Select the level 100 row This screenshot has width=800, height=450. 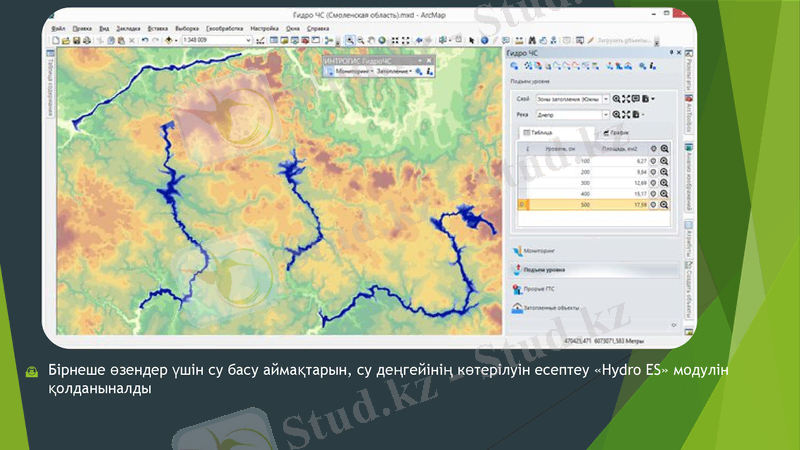click(x=593, y=161)
